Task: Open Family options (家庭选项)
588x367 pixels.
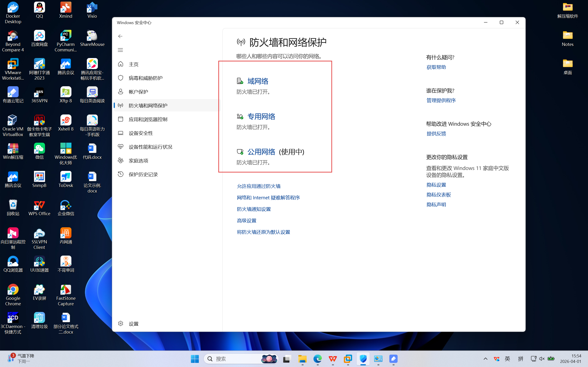Action: (x=138, y=160)
